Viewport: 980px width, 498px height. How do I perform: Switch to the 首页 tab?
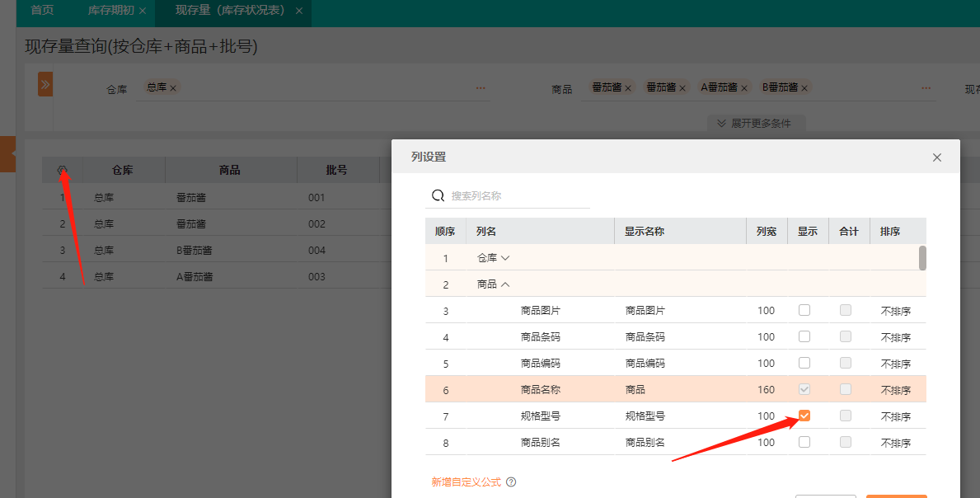[x=42, y=11]
